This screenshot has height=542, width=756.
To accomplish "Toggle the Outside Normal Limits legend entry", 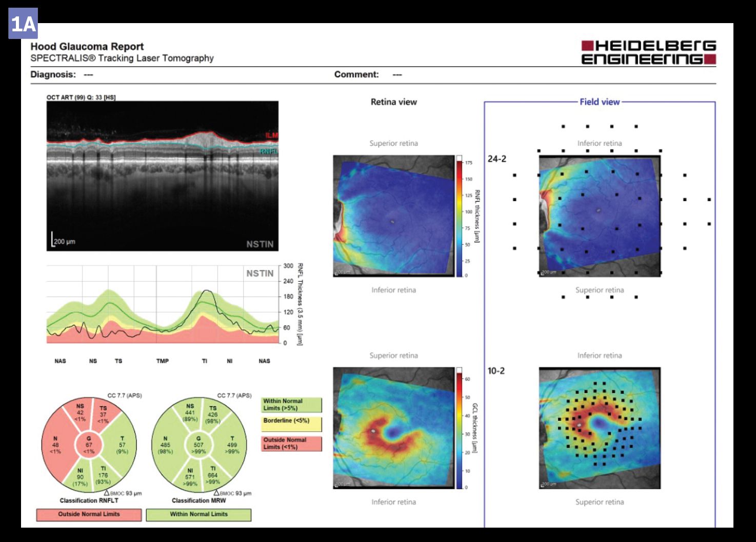I will click(290, 443).
